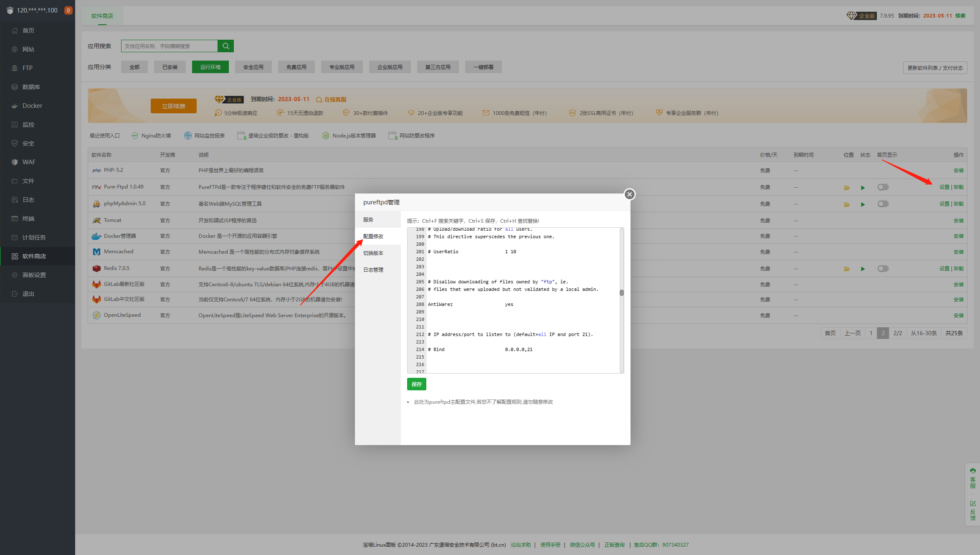Open Nginx防火墙 recent shortcut
980x555 pixels.
click(x=151, y=135)
